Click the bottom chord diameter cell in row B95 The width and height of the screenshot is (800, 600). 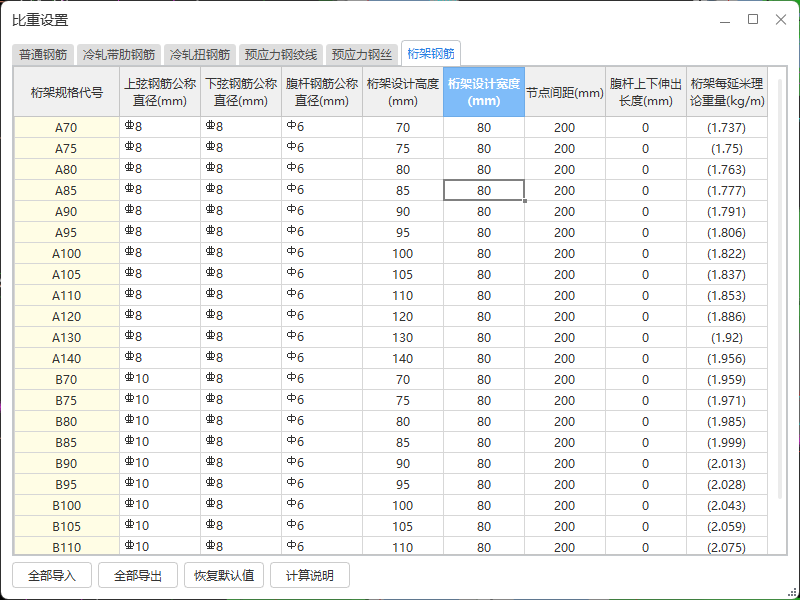(x=241, y=484)
